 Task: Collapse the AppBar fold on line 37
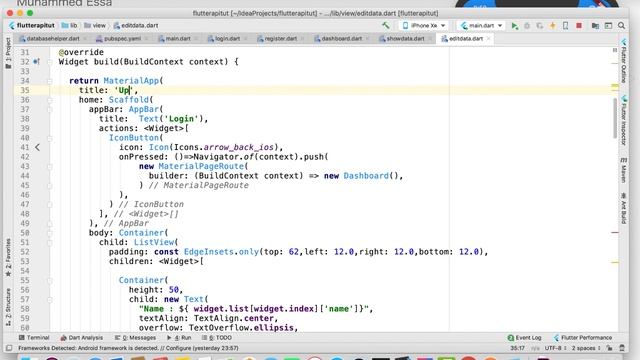(50, 109)
